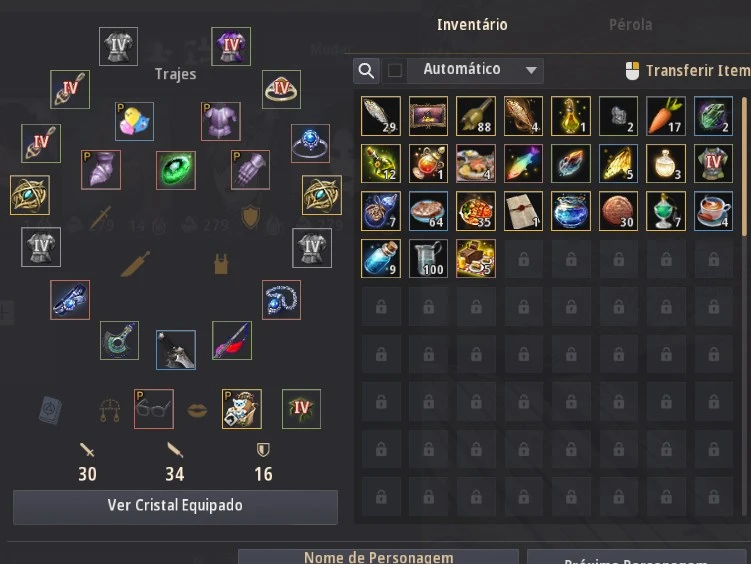Click the framed painting inventory item

tap(428, 116)
